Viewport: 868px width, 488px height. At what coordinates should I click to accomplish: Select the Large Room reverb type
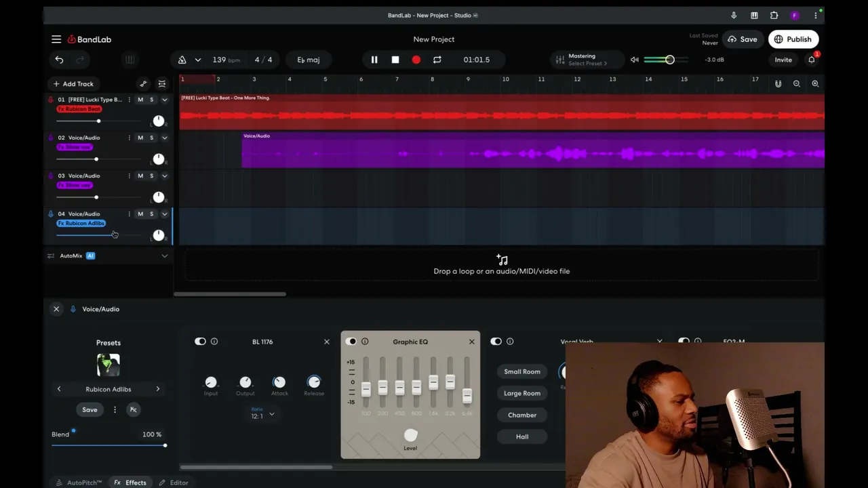(x=522, y=393)
